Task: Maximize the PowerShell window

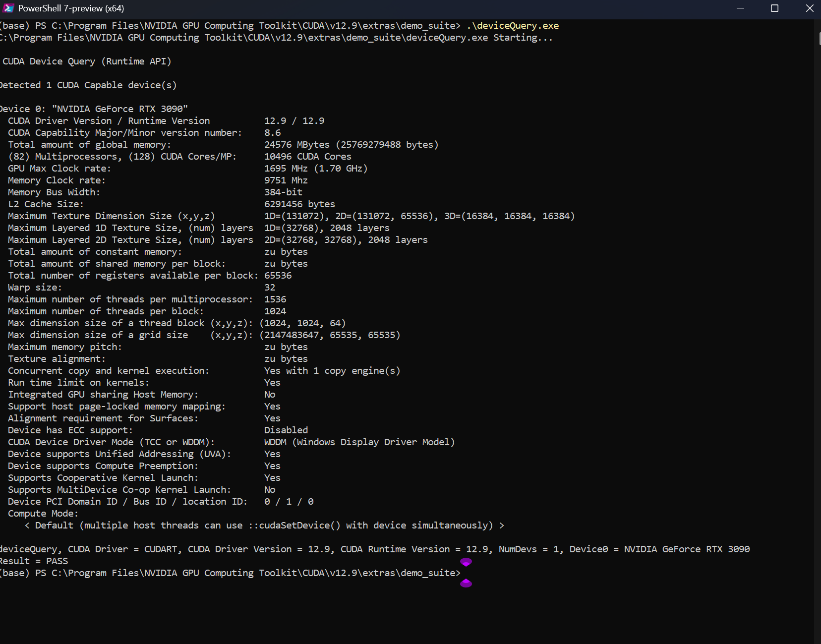Action: tap(774, 8)
